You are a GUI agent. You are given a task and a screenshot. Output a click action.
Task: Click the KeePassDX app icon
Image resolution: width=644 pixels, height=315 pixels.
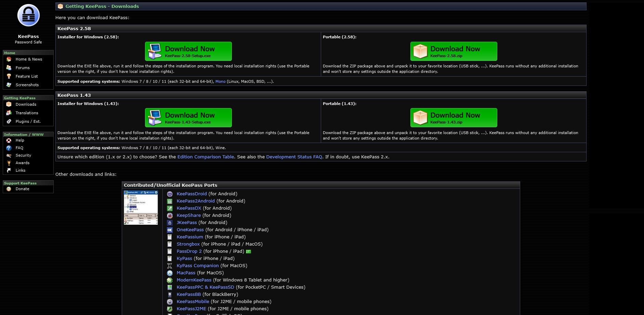pos(170,208)
